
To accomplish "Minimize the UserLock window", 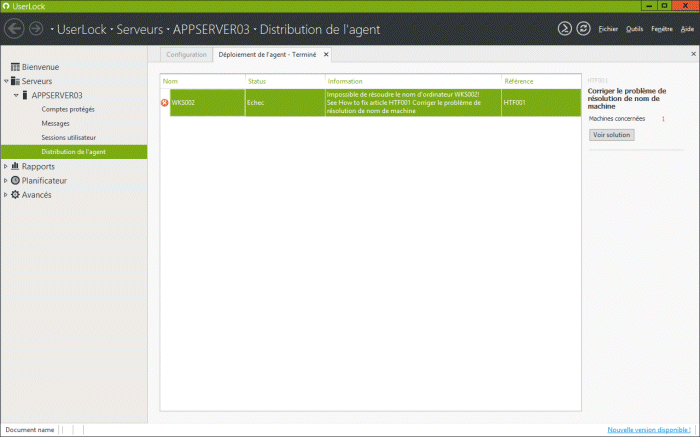I will point(649,6).
